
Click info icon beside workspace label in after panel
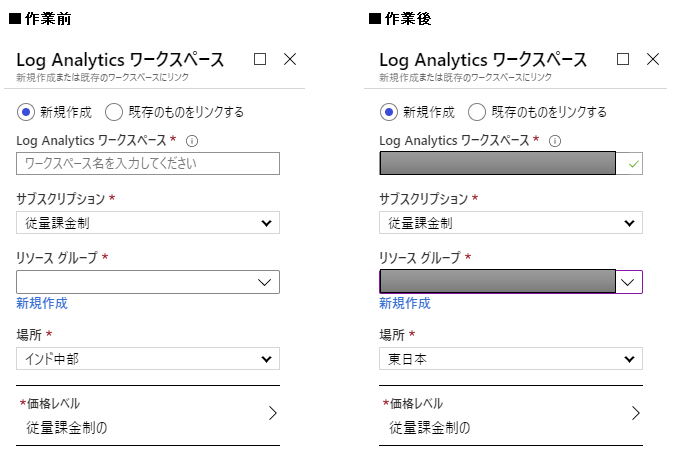(555, 141)
